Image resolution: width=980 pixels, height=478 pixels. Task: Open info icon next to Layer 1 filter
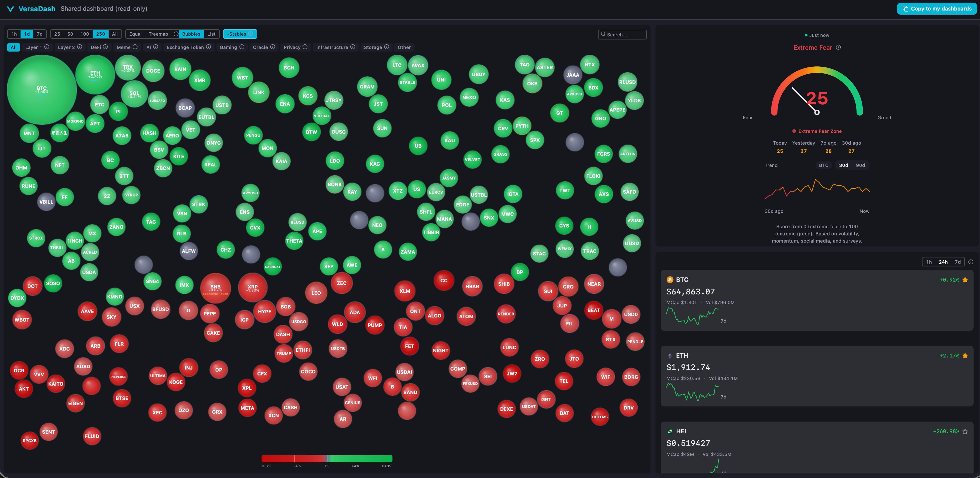(47, 47)
